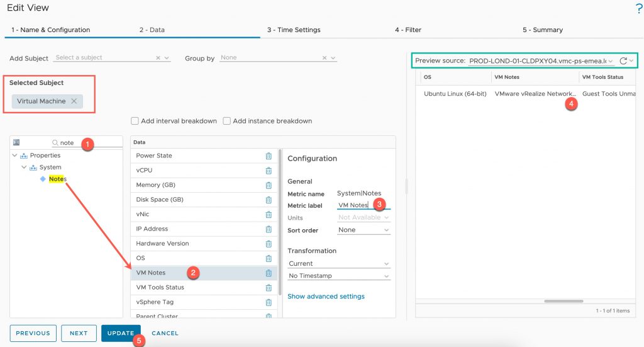Switch to the 5 - Summary step
The height and width of the screenshot is (347, 644).
coord(543,30)
